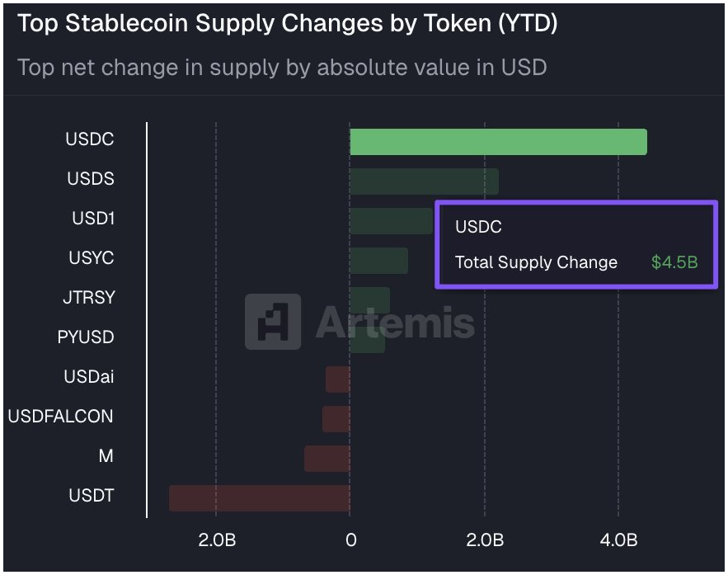The height and width of the screenshot is (575, 728).
Task: Click the 0 tick on the x-axis
Action: [350, 541]
